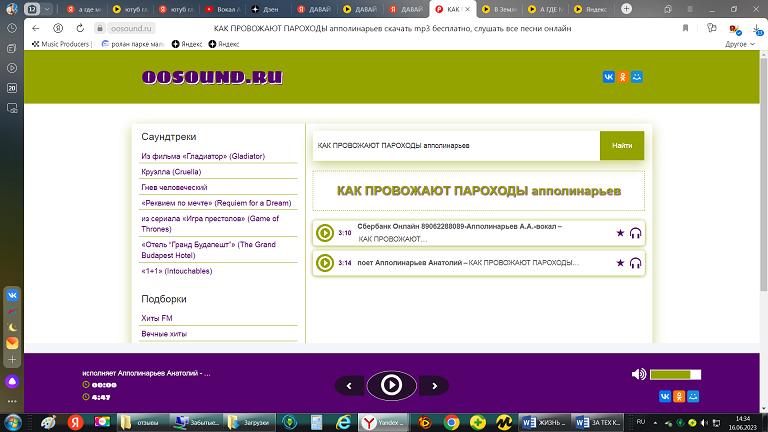Start playback with bottom player play button

click(391, 385)
